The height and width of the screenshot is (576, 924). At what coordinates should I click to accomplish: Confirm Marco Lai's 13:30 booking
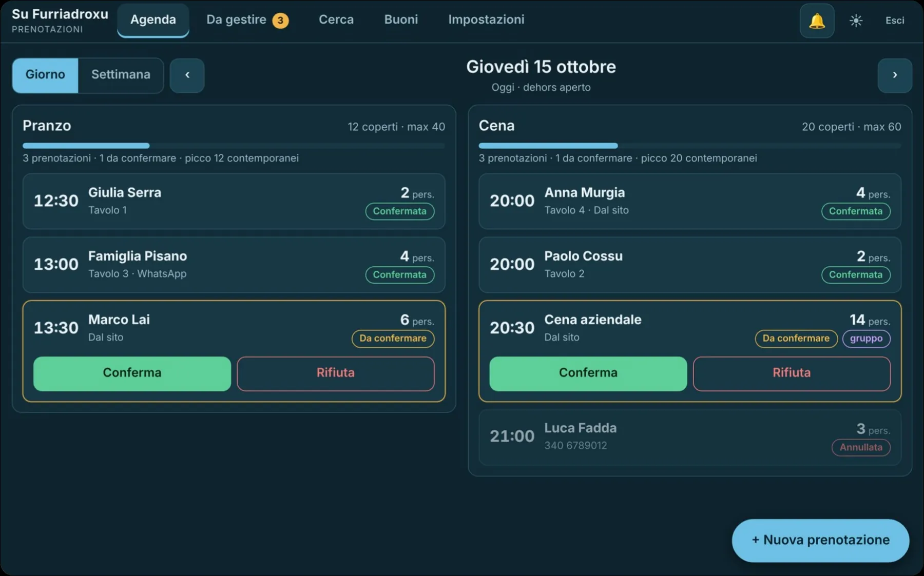pos(132,373)
